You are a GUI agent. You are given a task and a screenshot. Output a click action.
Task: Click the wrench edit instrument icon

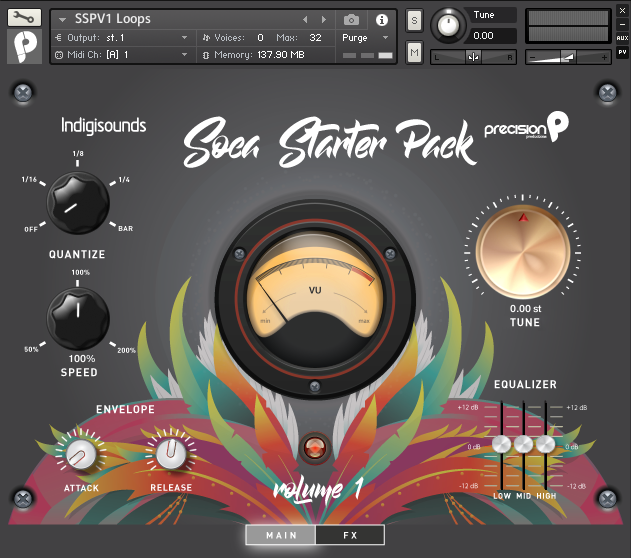(23, 18)
